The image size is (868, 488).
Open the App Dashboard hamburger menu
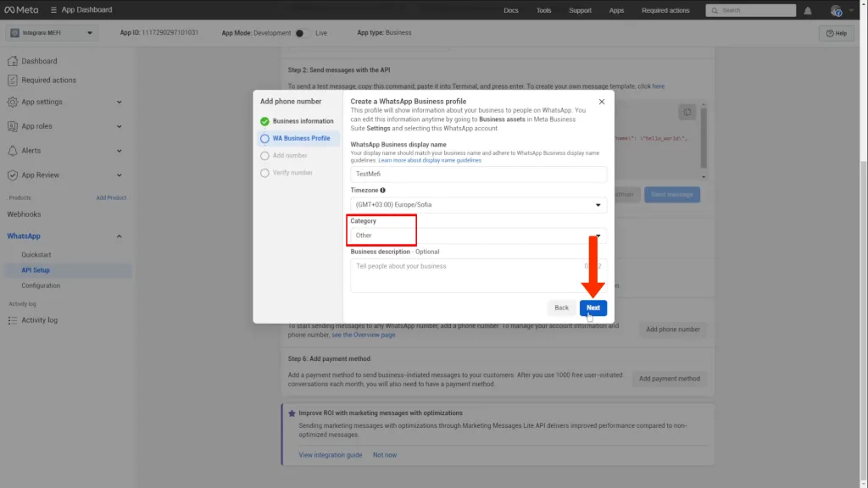53,10
